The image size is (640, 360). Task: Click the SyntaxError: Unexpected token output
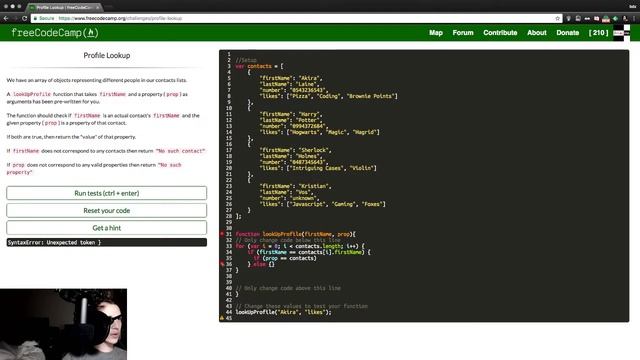[x=107, y=242]
